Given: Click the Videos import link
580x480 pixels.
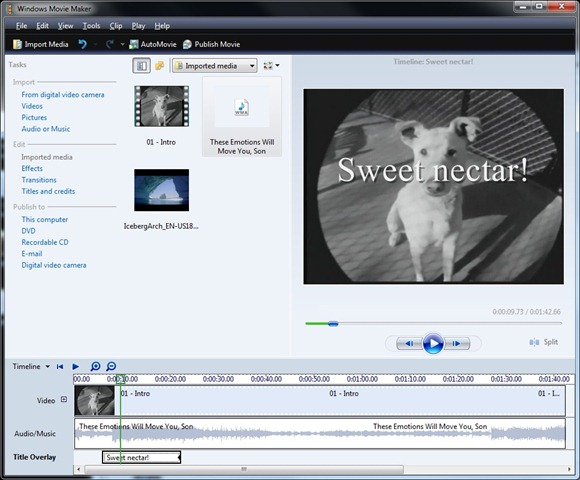Looking at the screenshot, I should point(32,106).
